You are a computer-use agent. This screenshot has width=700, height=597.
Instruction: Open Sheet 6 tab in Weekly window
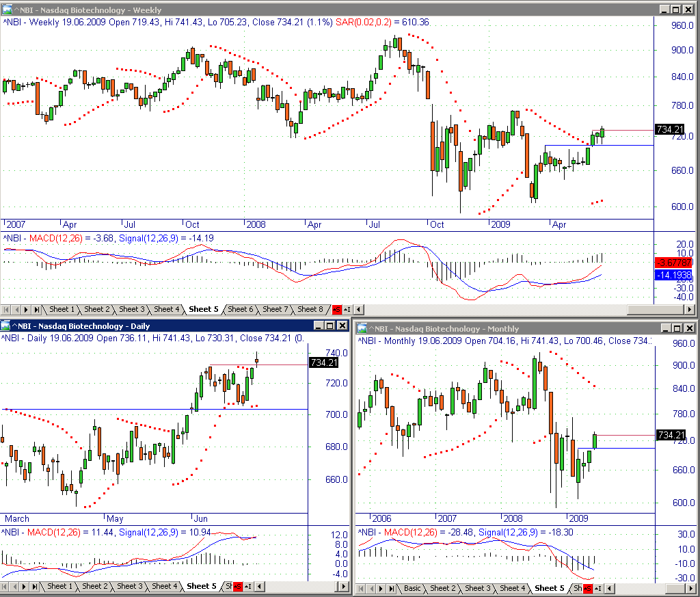(240, 309)
